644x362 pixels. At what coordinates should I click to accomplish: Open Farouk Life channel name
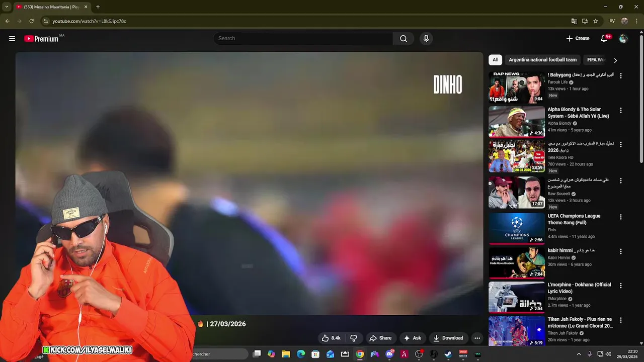click(x=557, y=82)
